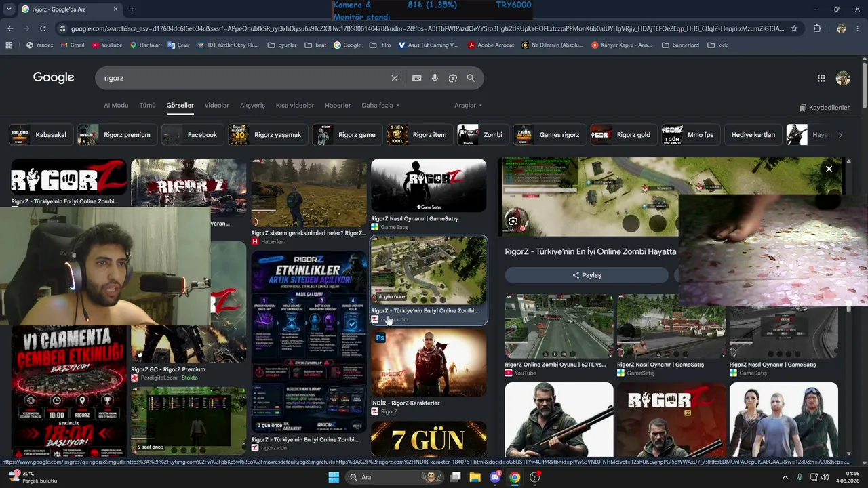Open the Google account avatar menu

pyautogui.click(x=843, y=78)
